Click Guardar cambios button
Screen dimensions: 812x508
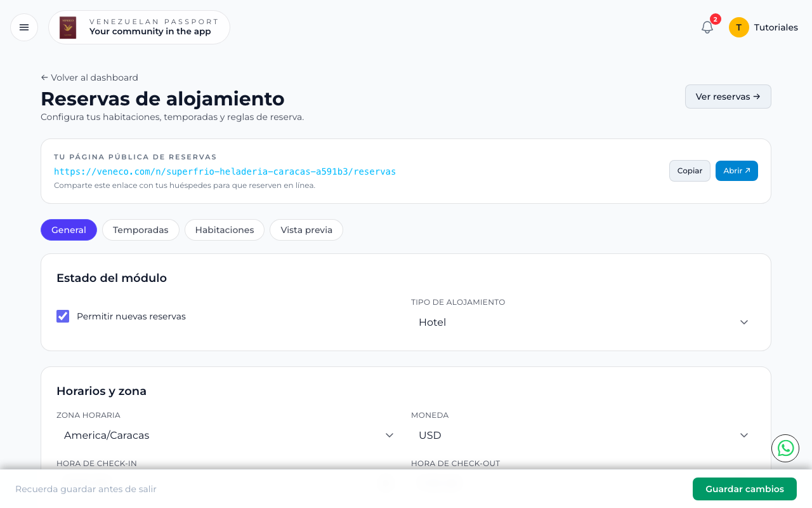(x=745, y=489)
